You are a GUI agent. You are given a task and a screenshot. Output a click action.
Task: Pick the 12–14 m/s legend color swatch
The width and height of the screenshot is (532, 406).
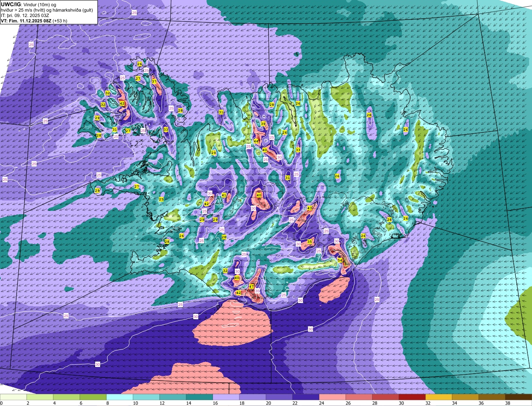(x=174, y=397)
